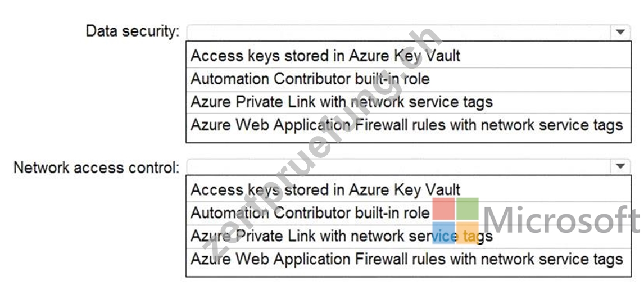Click the blue square of Microsoft logo

pos(443,233)
